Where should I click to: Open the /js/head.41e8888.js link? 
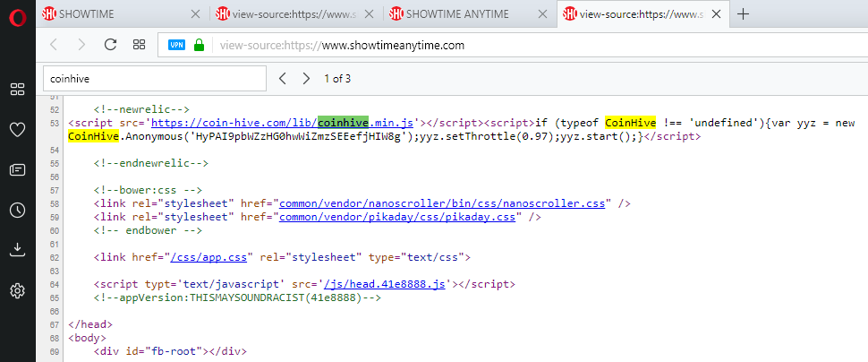point(386,284)
